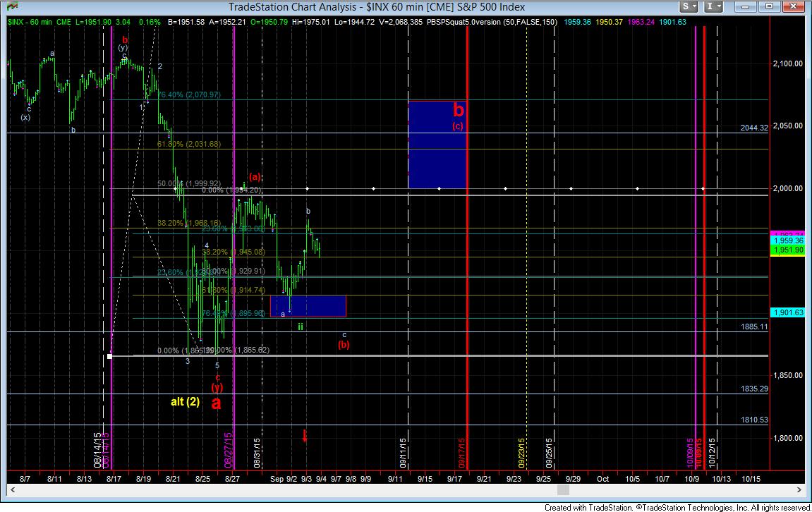The width and height of the screenshot is (812, 512).
Task: Click the window title 'TradeStation Chart Analysis - $INX 60 min'
Action: 377,7
